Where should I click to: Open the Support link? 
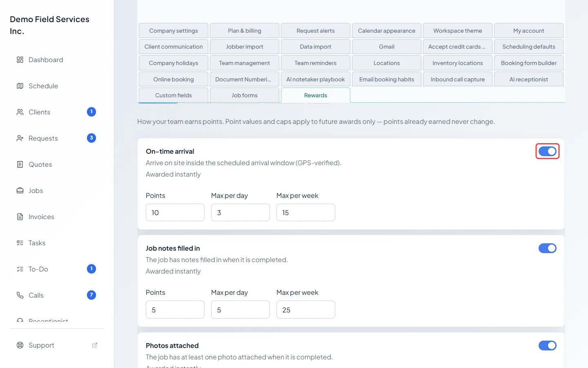click(x=57, y=345)
